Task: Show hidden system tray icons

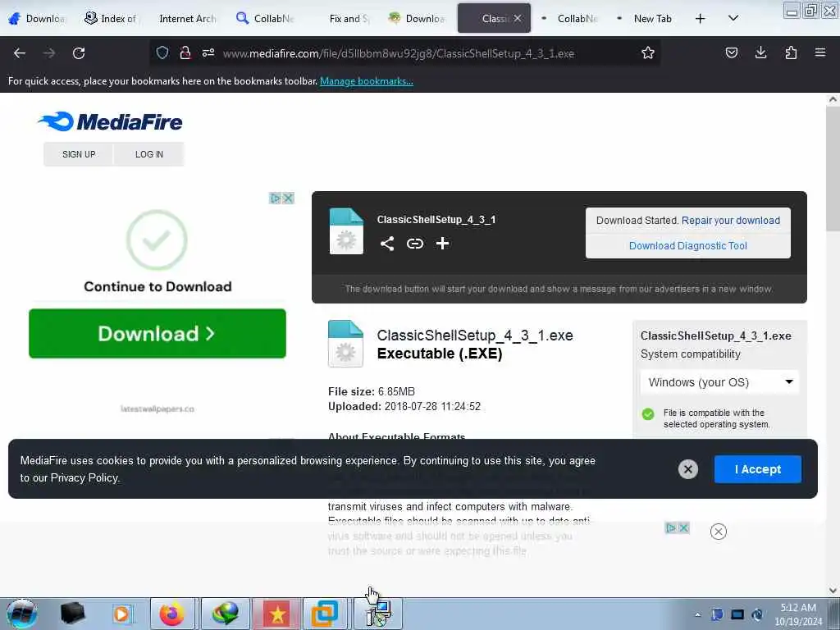Action: pyautogui.click(x=697, y=614)
